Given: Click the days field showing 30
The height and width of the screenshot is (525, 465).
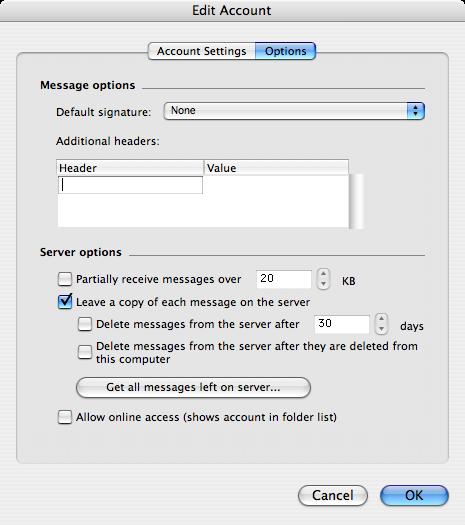Looking at the screenshot, I should point(342,324).
